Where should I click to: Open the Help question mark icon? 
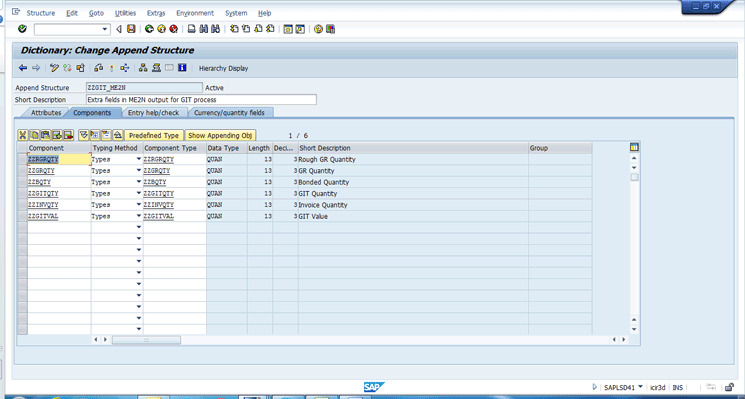pos(318,29)
